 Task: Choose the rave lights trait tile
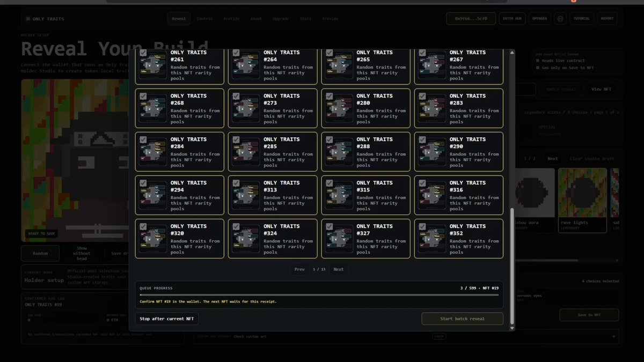click(x=582, y=200)
